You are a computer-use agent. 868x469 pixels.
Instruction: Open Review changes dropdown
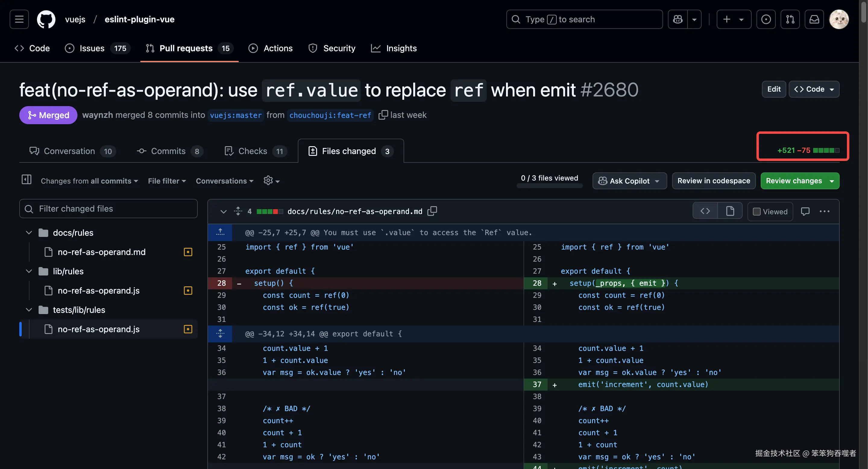[800, 181]
